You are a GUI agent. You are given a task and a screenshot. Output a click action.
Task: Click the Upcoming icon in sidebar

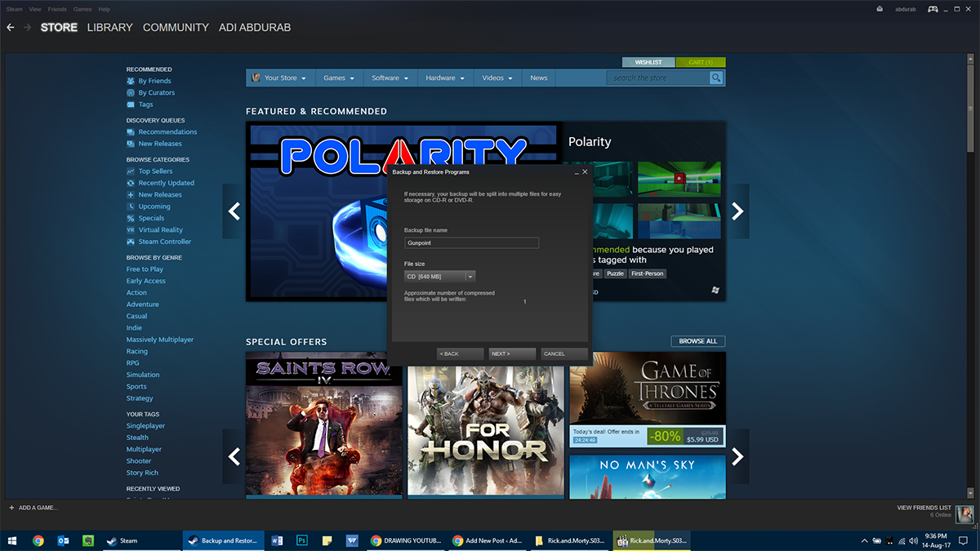[x=131, y=207]
